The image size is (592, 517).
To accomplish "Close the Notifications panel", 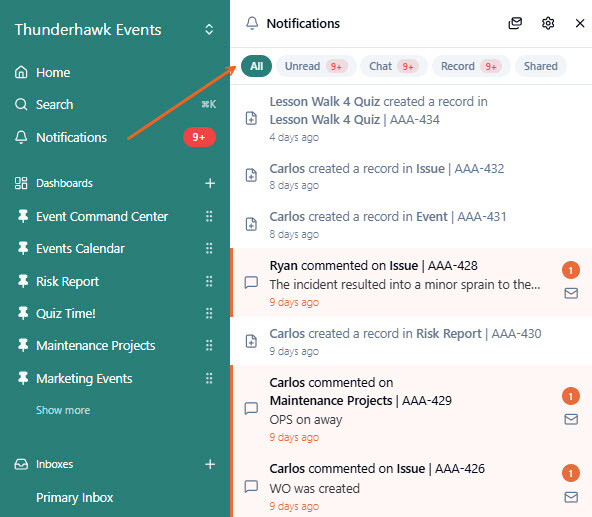I will pyautogui.click(x=580, y=23).
